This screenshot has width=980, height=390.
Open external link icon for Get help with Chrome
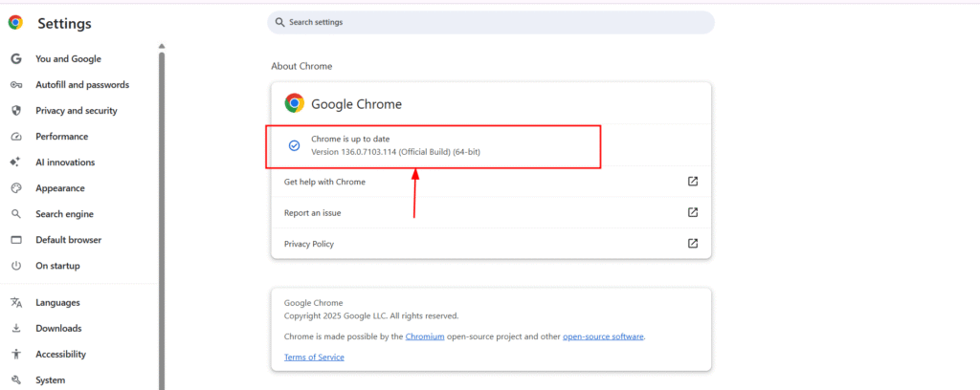click(693, 182)
